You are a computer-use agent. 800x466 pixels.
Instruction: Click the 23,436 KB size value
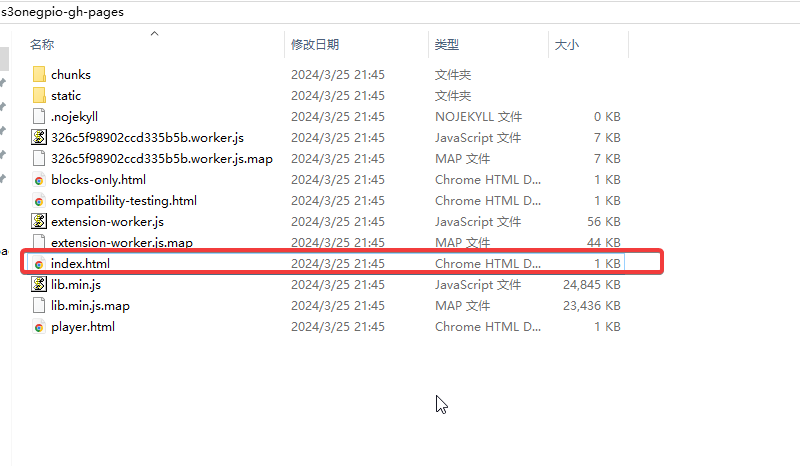pyautogui.click(x=592, y=305)
